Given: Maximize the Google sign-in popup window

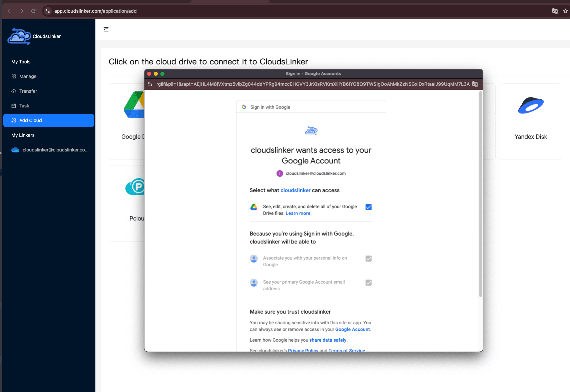Looking at the screenshot, I should point(162,74).
